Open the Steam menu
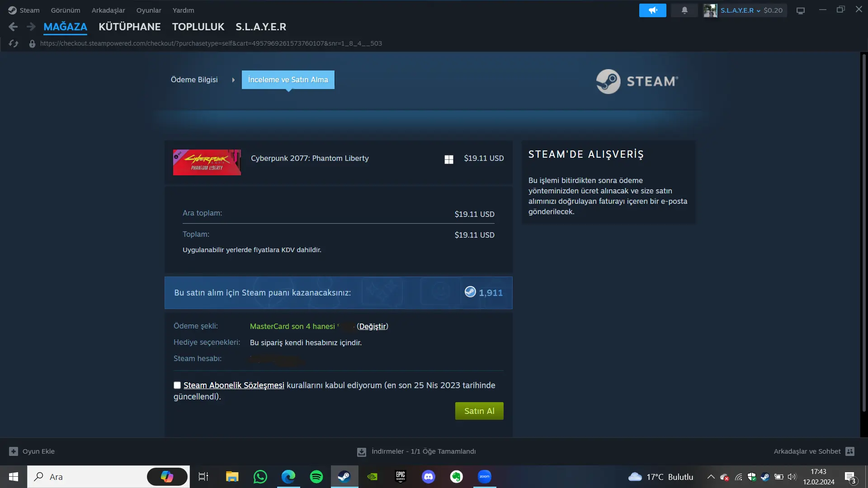The image size is (868, 488). click(x=29, y=10)
